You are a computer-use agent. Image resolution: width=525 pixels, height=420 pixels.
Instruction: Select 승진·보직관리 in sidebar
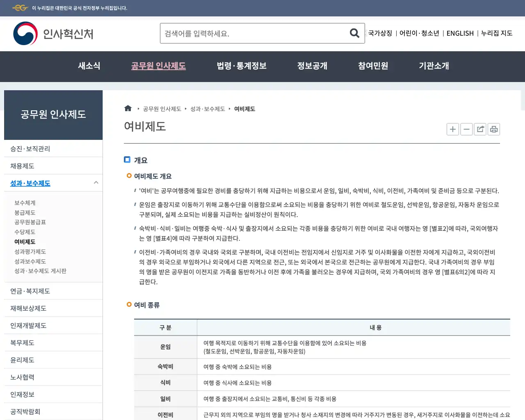(x=53, y=148)
